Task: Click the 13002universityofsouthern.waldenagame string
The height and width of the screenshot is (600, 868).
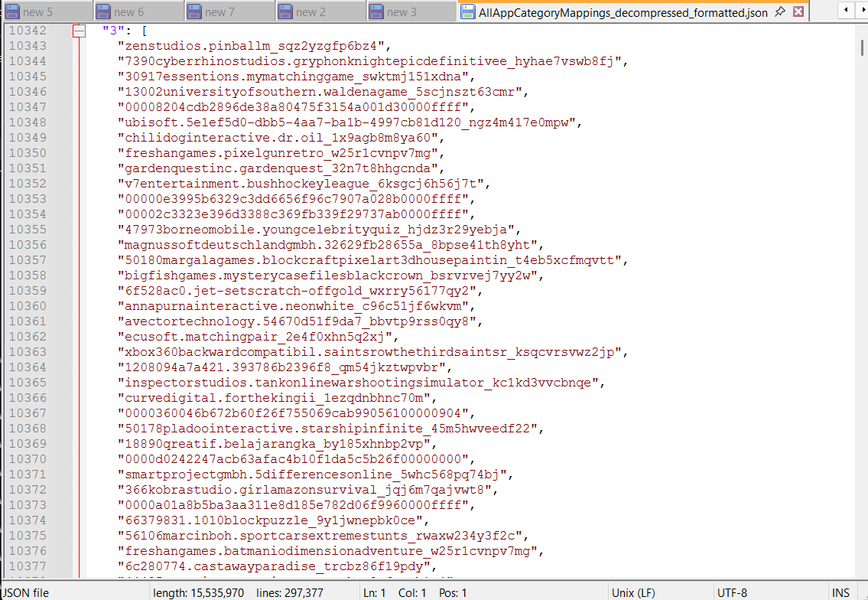Action: 320,92
